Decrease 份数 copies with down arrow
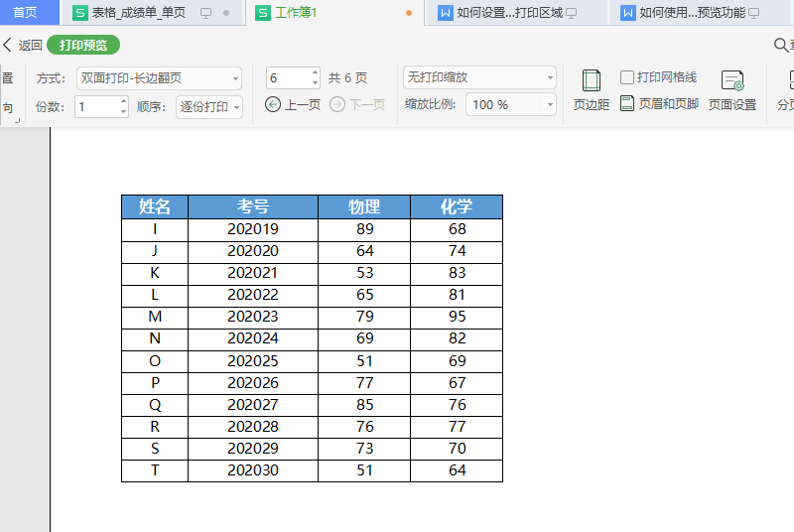The image size is (794, 532). coord(123,112)
